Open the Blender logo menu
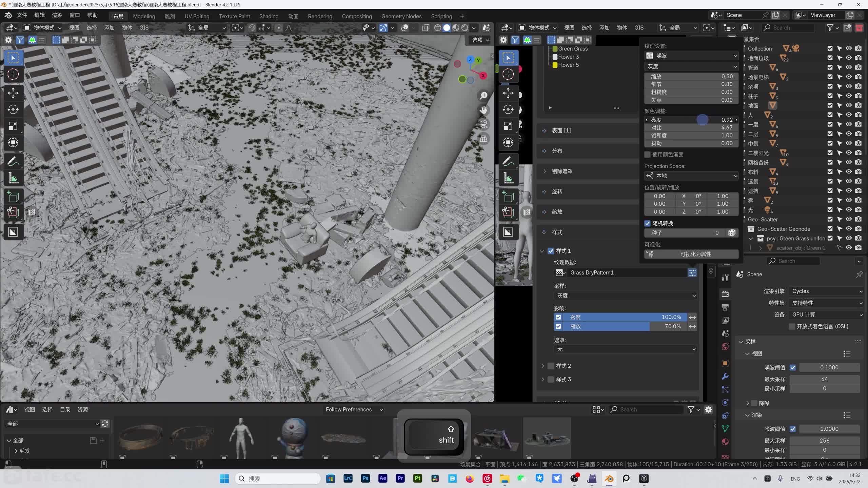 coord(8,15)
